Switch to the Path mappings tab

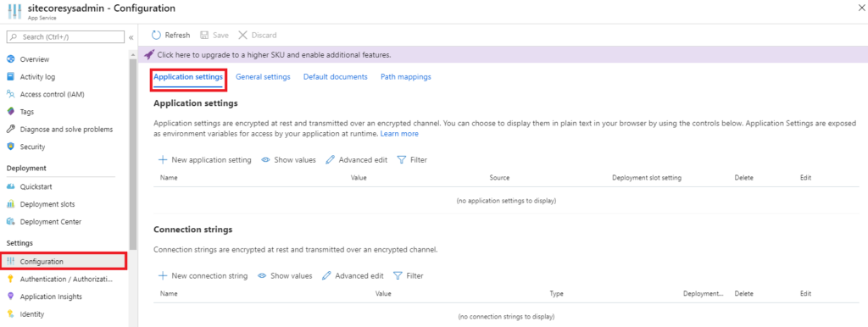tap(406, 77)
